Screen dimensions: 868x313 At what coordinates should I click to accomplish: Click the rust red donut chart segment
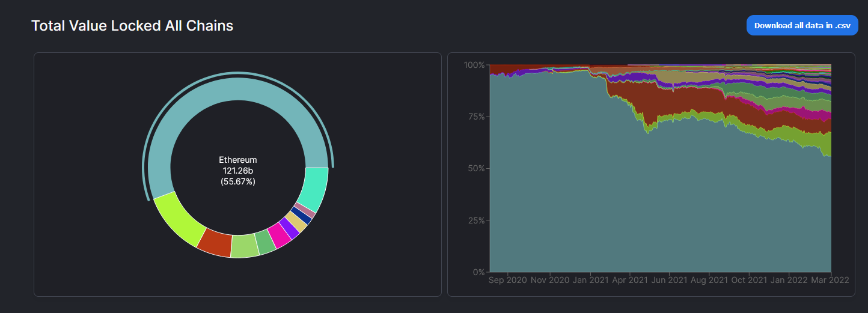coord(215,243)
